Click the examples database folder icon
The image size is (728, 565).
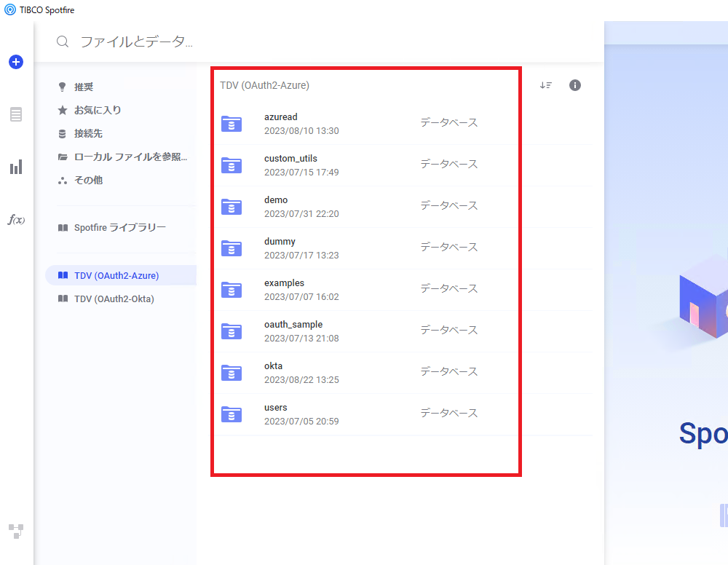pyautogui.click(x=232, y=290)
